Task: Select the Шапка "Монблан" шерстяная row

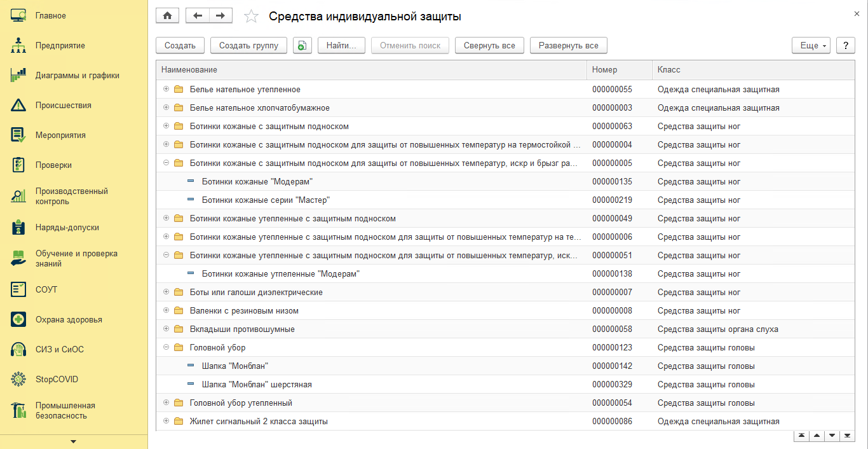Action: pyautogui.click(x=257, y=385)
